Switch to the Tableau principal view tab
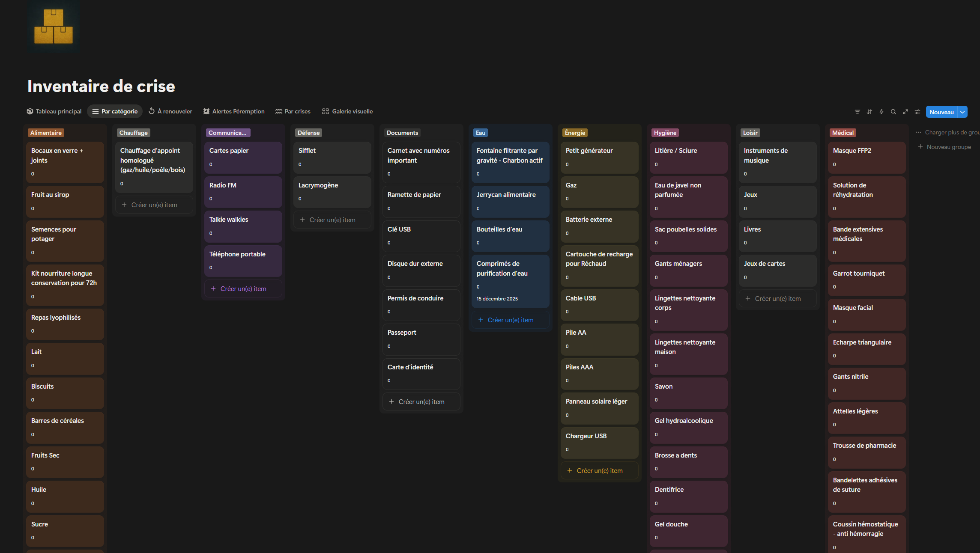Screen dimensions: 980x553 point(54,111)
